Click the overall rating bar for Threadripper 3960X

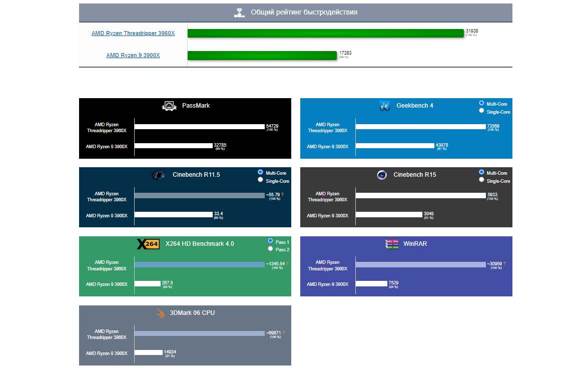(325, 34)
